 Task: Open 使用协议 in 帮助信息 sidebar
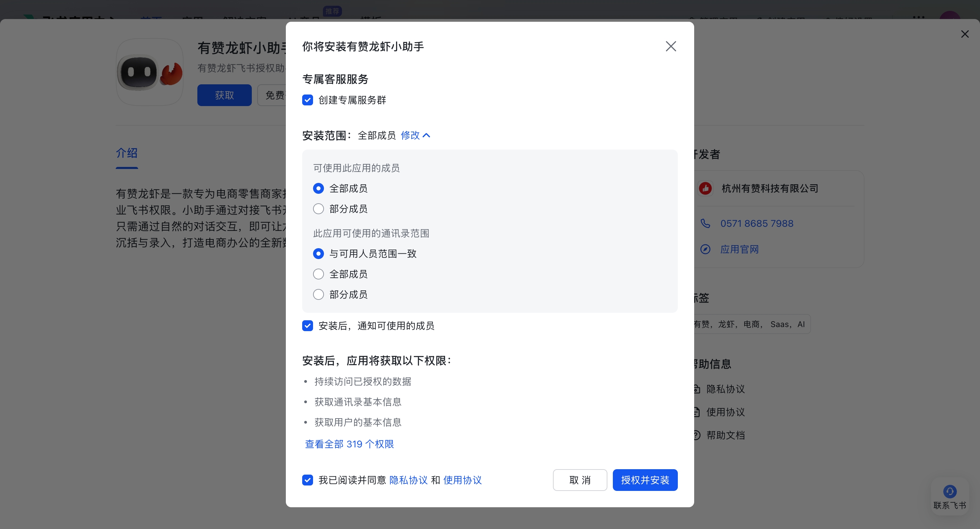click(725, 412)
